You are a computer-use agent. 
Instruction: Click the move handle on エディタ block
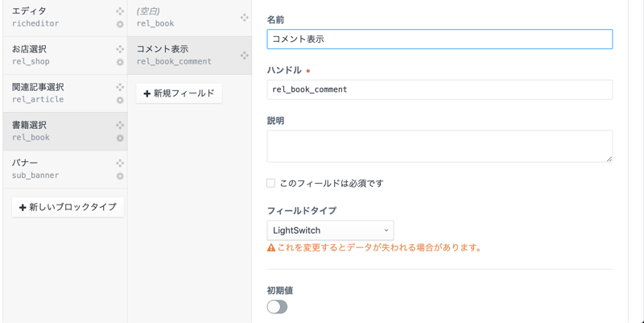tap(120, 11)
